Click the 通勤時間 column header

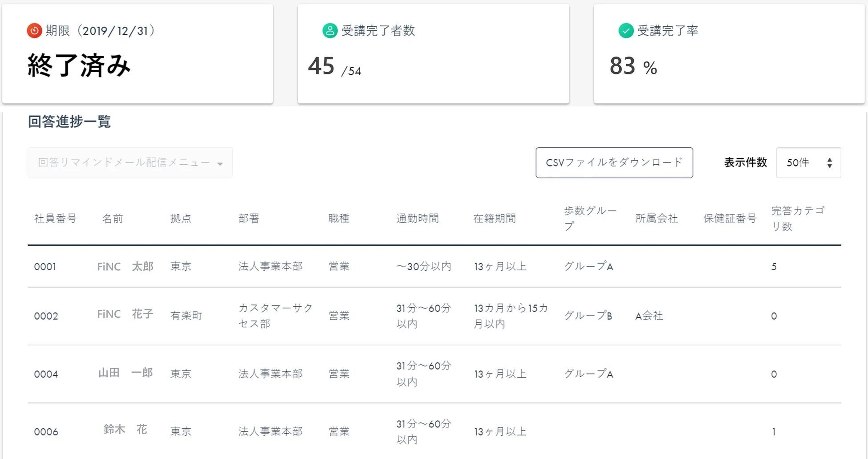point(417,218)
